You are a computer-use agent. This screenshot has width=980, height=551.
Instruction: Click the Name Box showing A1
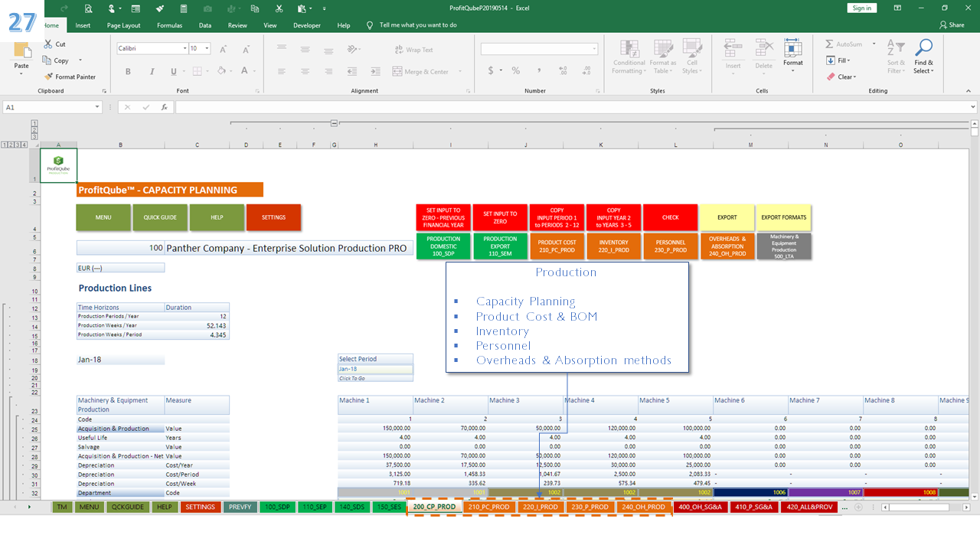click(x=54, y=107)
